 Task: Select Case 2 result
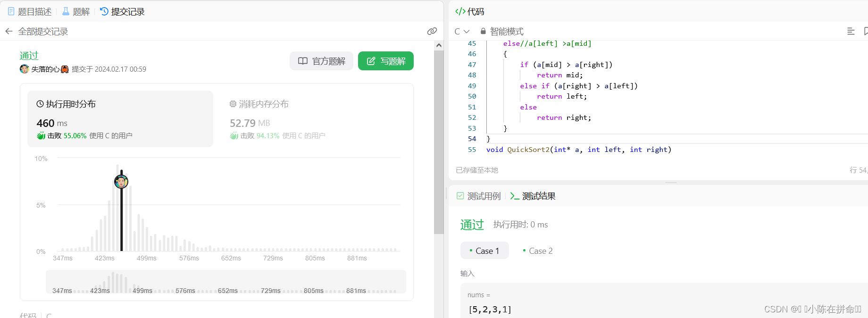point(538,251)
